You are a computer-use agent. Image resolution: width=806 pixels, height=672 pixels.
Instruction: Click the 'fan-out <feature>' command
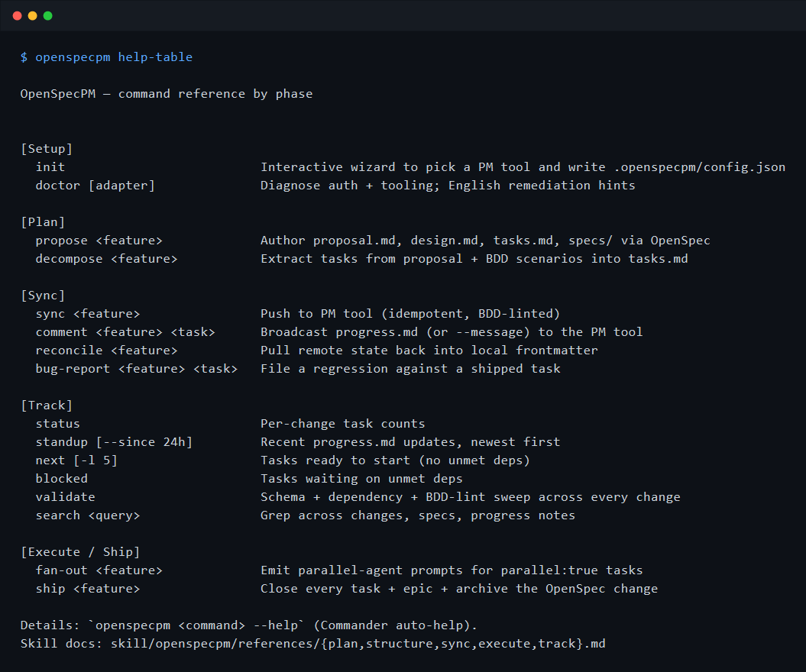tap(99, 570)
